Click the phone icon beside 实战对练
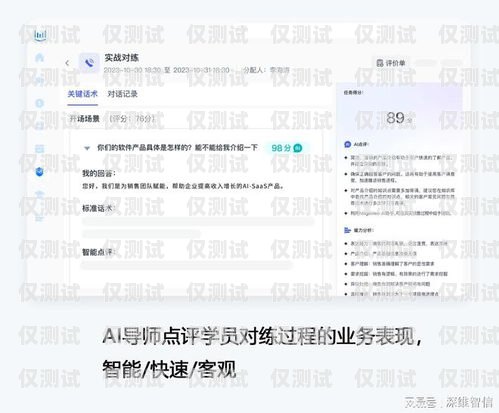Image resolution: width=499 pixels, height=413 pixels. click(89, 63)
